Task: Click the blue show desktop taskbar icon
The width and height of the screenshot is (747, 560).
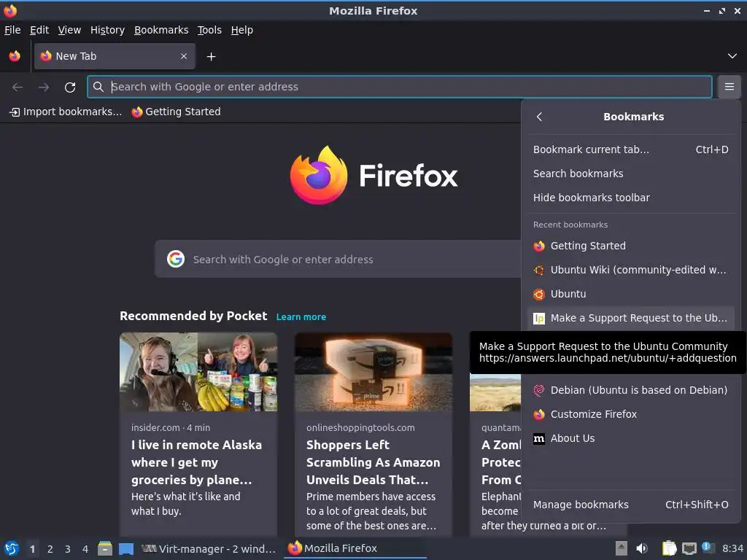Action: [126, 549]
